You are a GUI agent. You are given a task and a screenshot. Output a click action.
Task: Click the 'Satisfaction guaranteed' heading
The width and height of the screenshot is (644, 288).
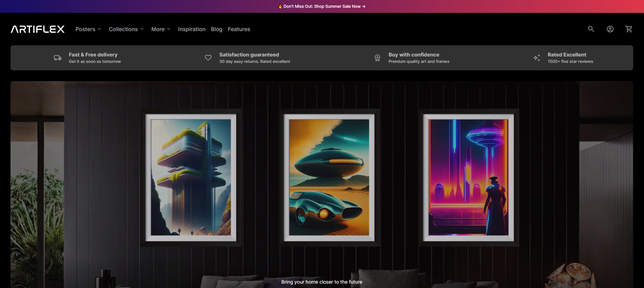point(249,54)
